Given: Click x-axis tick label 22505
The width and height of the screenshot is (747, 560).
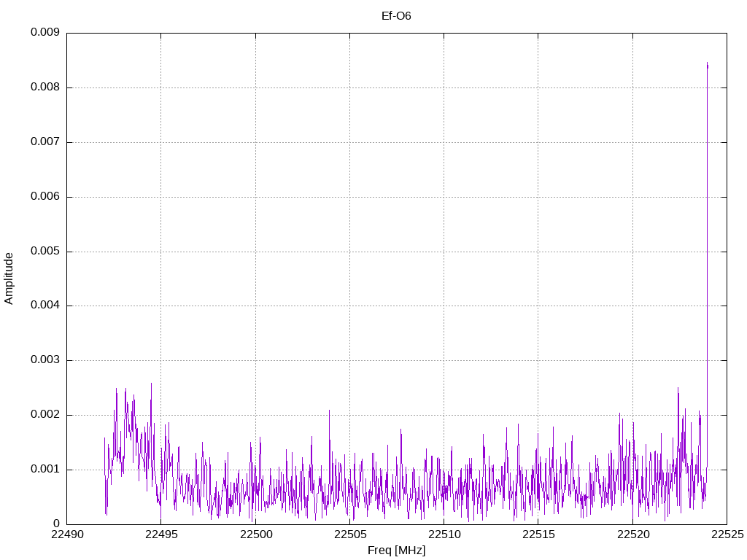Looking at the screenshot, I should coord(349,534).
